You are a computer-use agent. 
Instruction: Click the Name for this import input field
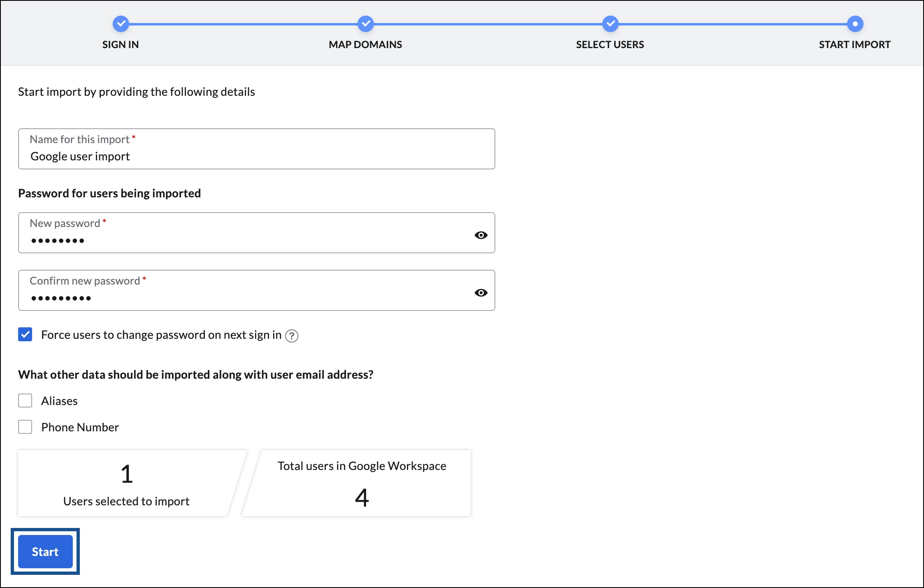tap(258, 153)
